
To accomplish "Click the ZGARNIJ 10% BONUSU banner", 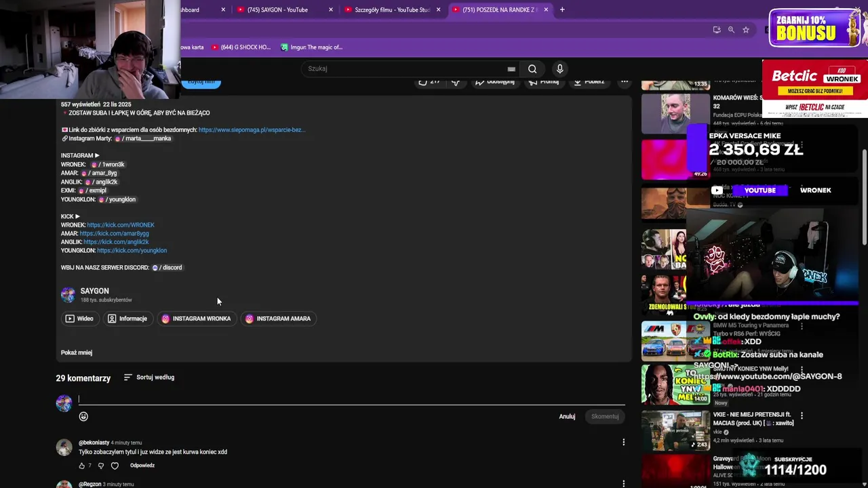I will (815, 28).
